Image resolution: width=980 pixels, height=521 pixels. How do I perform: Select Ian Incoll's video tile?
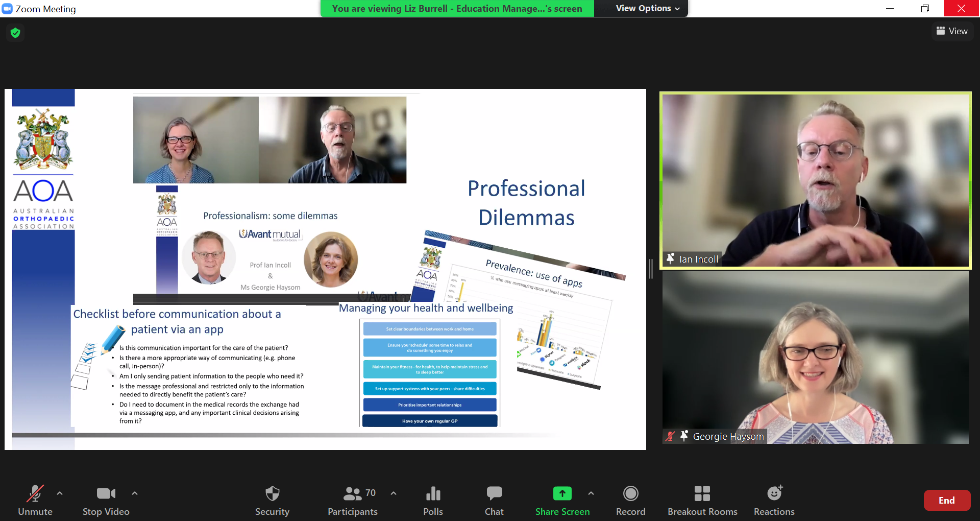(x=815, y=180)
